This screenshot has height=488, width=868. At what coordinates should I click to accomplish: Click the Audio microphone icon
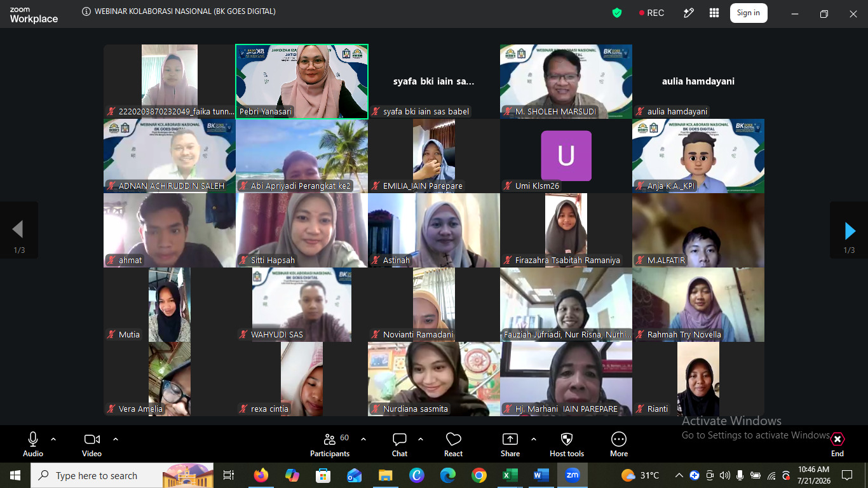click(33, 439)
